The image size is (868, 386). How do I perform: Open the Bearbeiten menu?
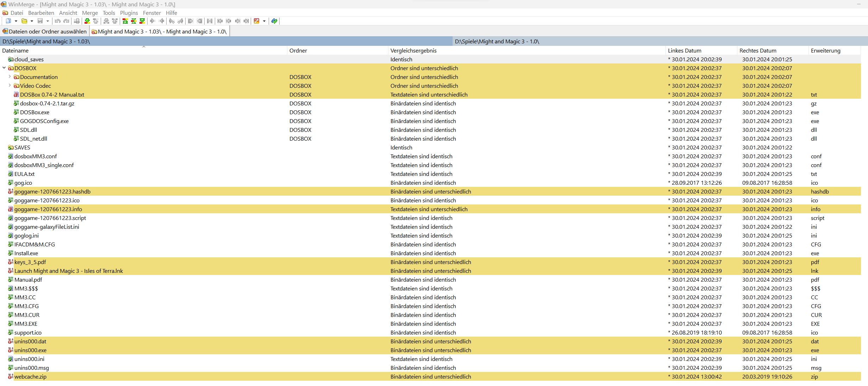[41, 13]
